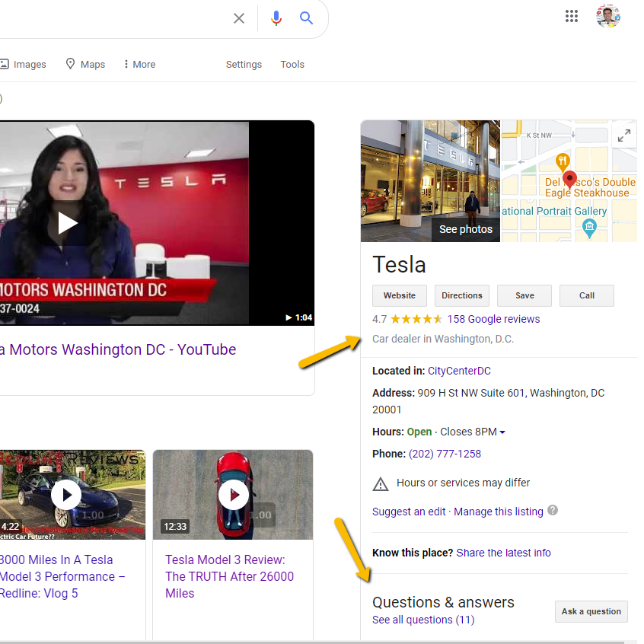Switch to the Maps tab
This screenshot has height=644, width=644.
click(85, 64)
